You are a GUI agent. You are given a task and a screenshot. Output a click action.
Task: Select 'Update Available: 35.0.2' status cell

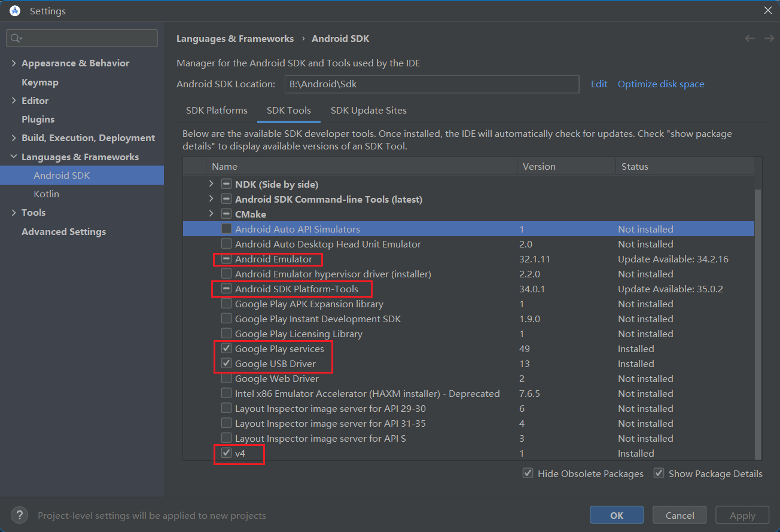(x=671, y=289)
